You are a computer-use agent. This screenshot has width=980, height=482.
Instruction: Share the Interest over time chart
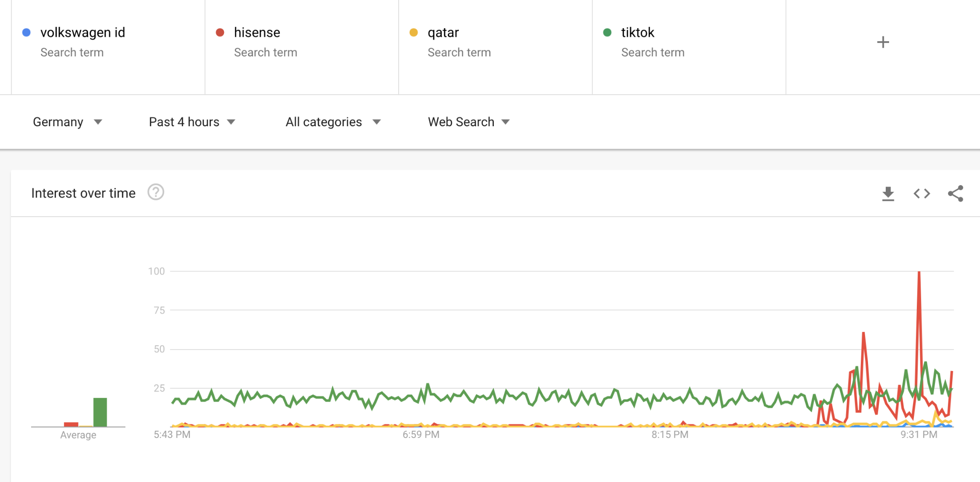956,194
